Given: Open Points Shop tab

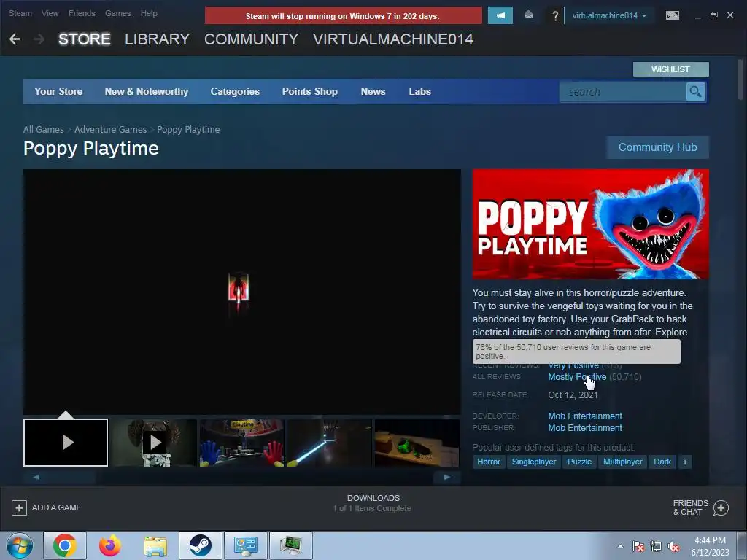Looking at the screenshot, I should (309, 91).
